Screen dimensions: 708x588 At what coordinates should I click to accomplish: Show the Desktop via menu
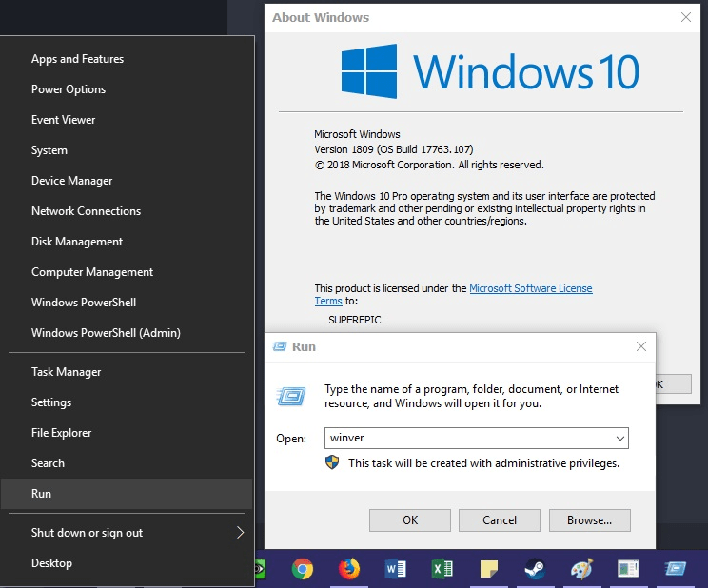pyautogui.click(x=127, y=563)
